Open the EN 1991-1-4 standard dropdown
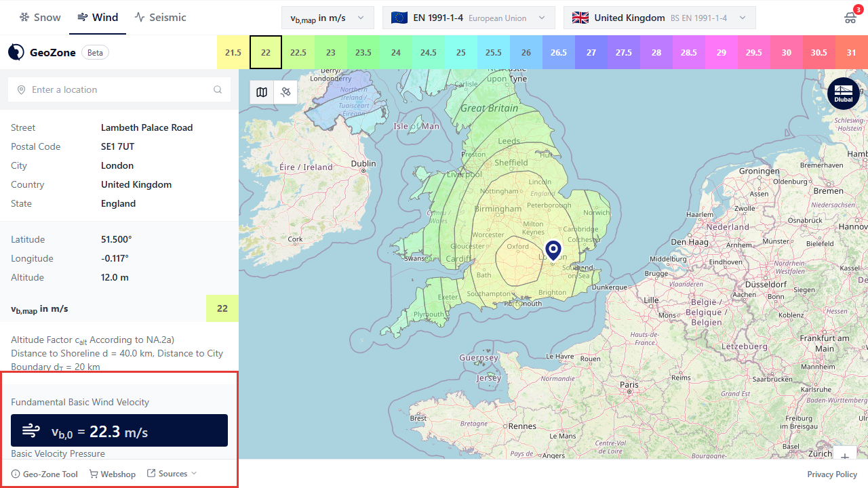This screenshot has width=868, height=488. click(469, 18)
